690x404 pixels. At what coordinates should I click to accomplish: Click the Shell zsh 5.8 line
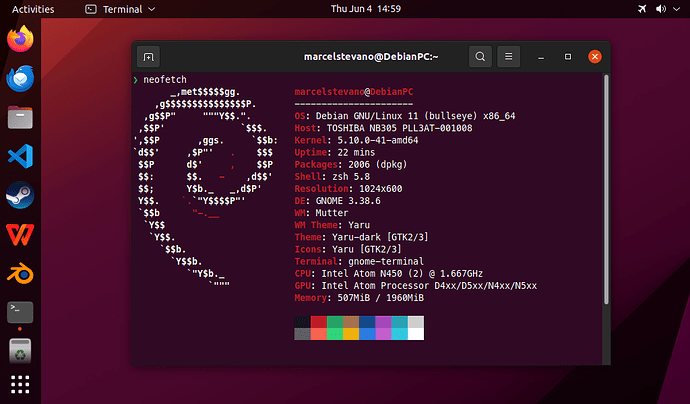coord(332,176)
